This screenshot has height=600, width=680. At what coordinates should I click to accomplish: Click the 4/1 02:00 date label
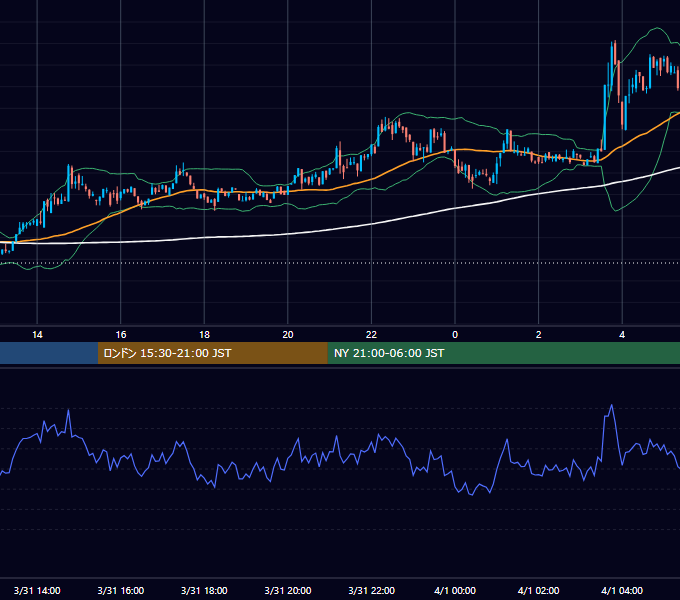[x=539, y=591]
